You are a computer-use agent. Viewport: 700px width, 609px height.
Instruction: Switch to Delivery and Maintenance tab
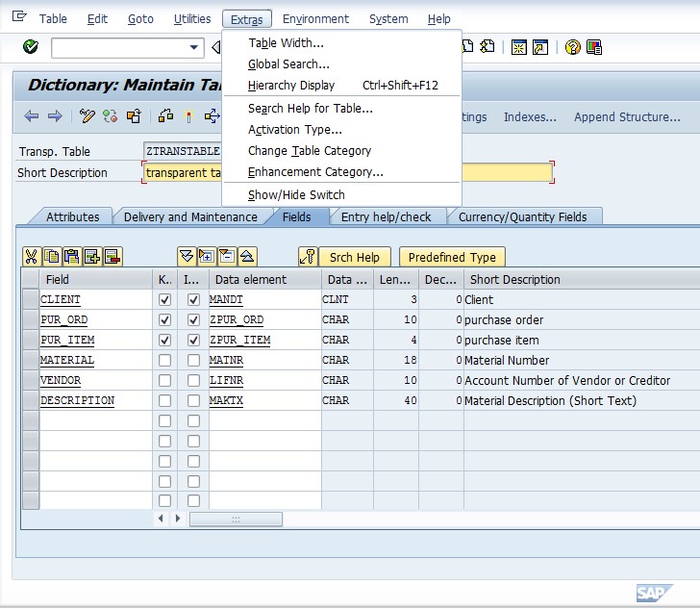[x=190, y=216]
